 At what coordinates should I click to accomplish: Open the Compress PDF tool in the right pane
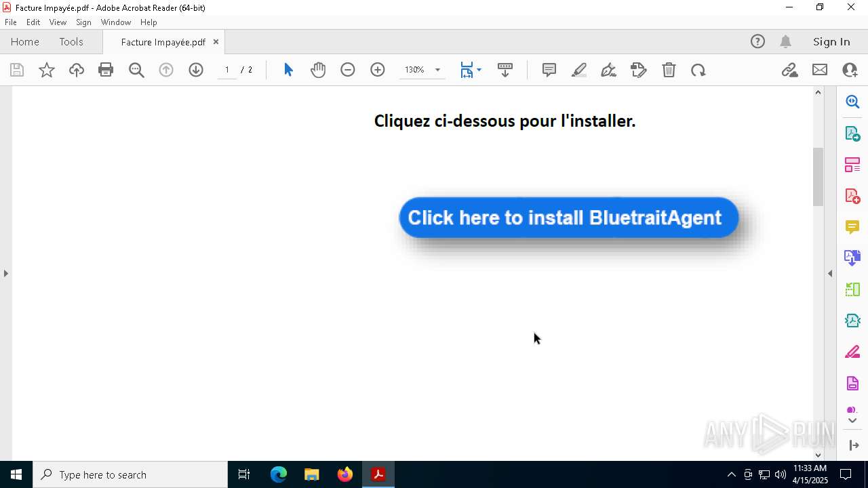pos(852,289)
